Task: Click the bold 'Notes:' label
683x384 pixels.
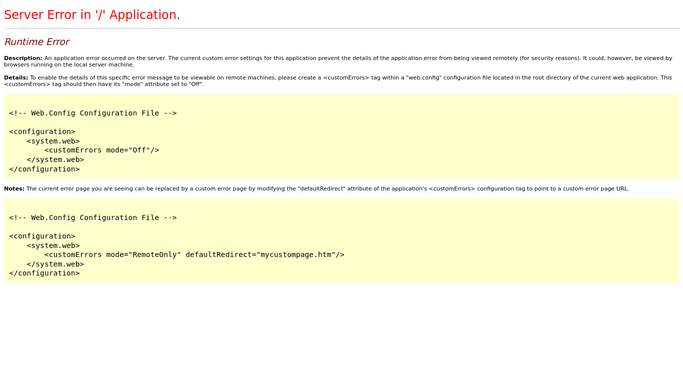Action: pos(14,189)
